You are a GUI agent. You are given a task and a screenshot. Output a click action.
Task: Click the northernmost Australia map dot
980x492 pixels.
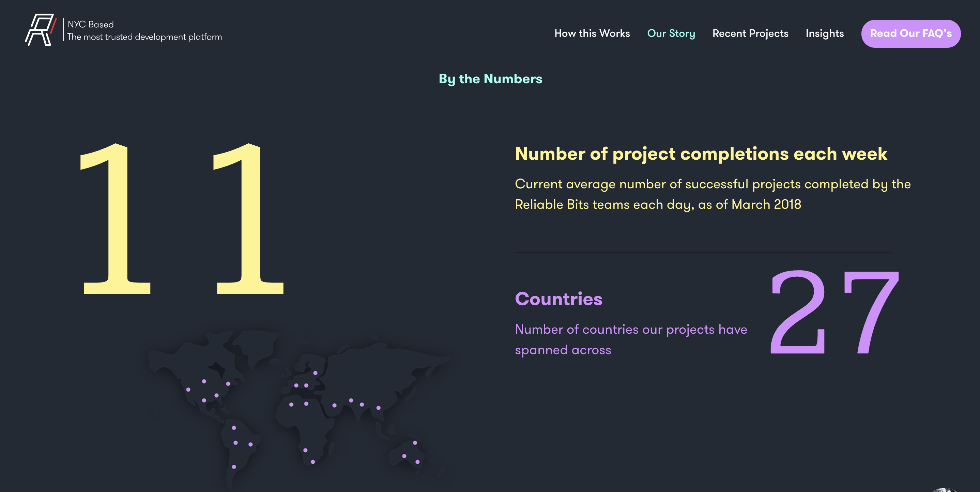415,443
